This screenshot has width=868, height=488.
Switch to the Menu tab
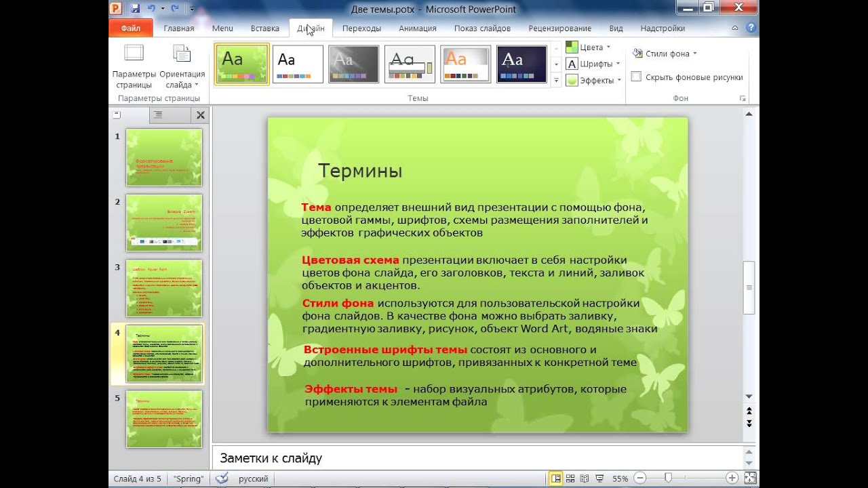pyautogui.click(x=222, y=28)
